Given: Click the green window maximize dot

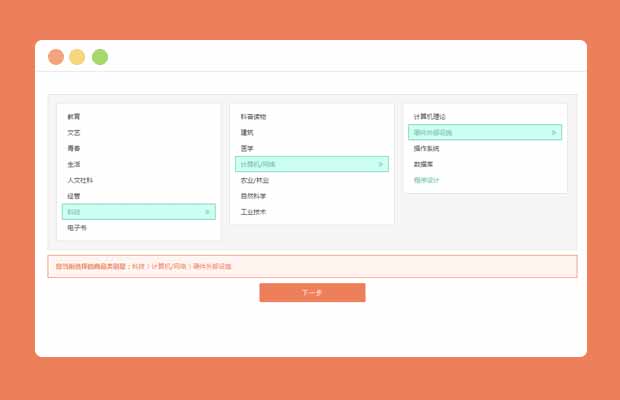Looking at the screenshot, I should coord(100,57).
